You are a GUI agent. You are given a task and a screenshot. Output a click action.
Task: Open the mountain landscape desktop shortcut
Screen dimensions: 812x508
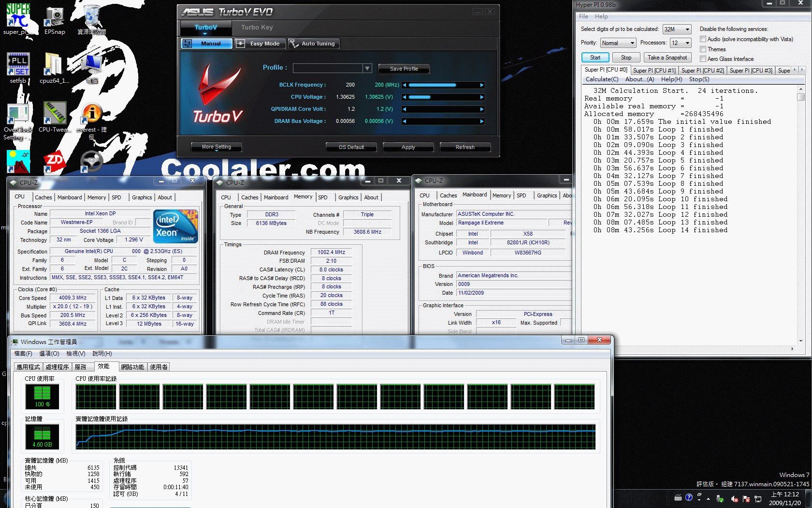tap(18, 162)
